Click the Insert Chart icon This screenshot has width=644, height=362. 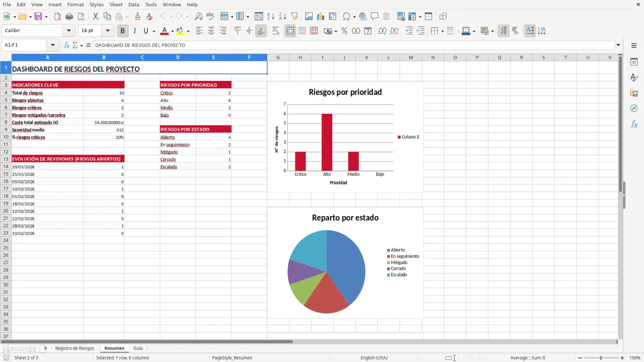point(321,17)
